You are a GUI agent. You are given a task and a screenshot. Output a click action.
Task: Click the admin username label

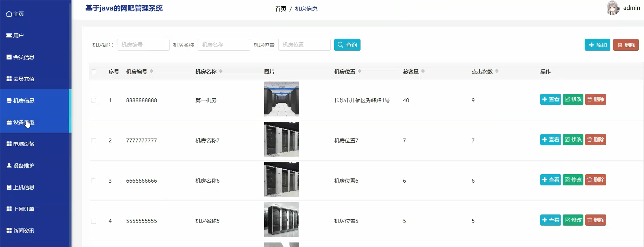(631, 8)
